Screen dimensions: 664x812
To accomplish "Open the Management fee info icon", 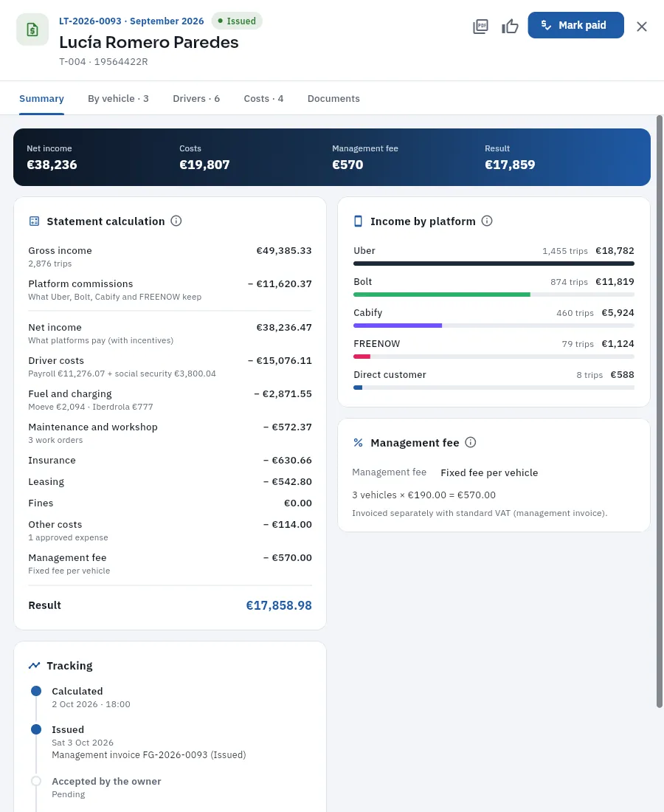I will point(470,442).
